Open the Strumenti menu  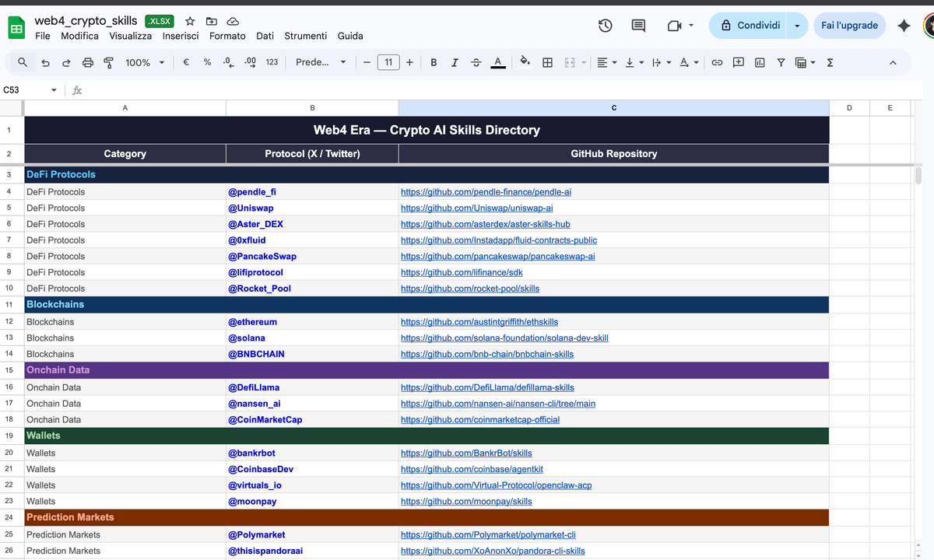306,36
